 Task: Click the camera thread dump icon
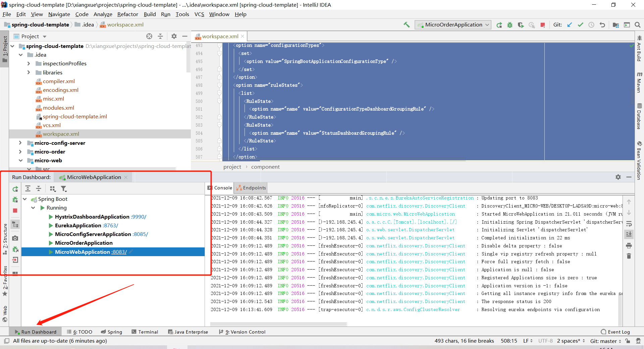click(x=15, y=238)
